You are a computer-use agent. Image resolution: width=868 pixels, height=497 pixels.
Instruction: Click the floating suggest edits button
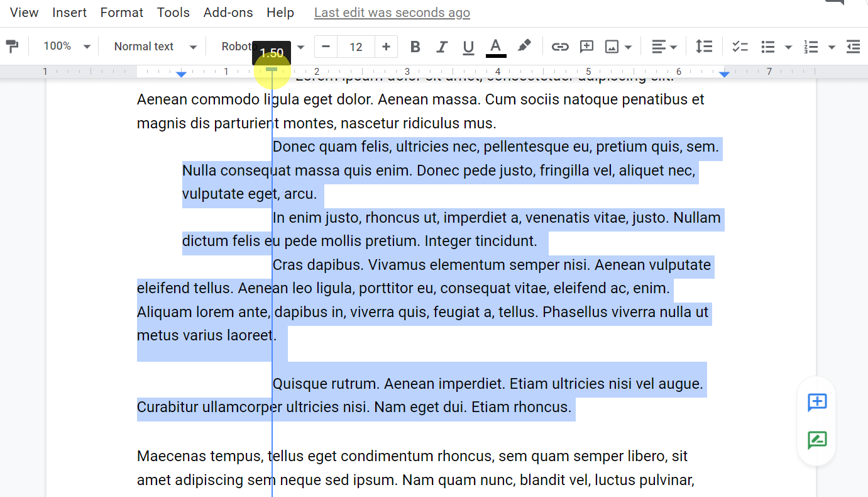coord(817,440)
